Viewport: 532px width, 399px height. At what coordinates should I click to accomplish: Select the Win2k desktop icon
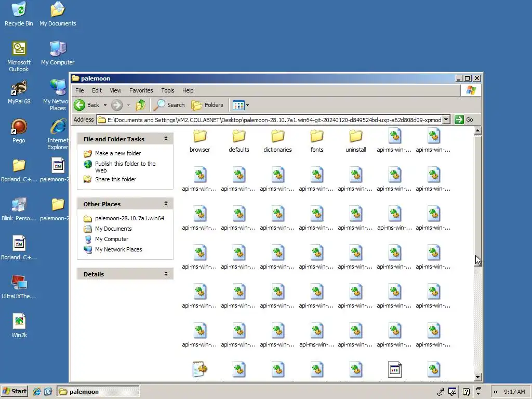tap(19, 326)
